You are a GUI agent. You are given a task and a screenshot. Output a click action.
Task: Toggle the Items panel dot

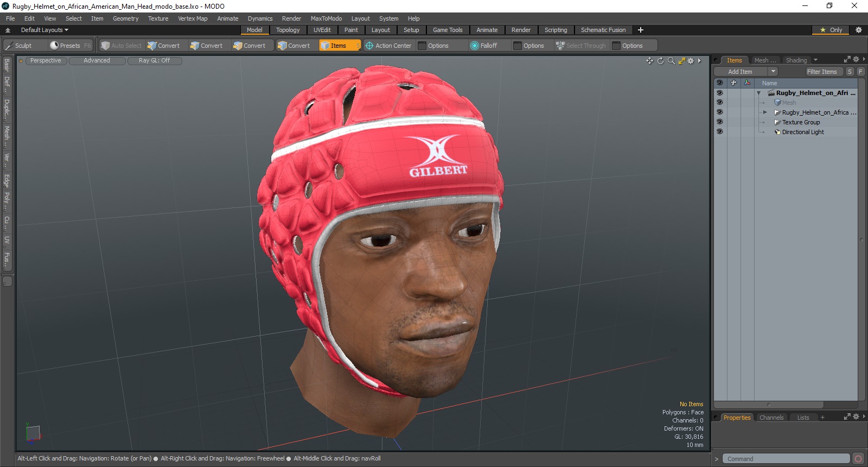coord(717,60)
